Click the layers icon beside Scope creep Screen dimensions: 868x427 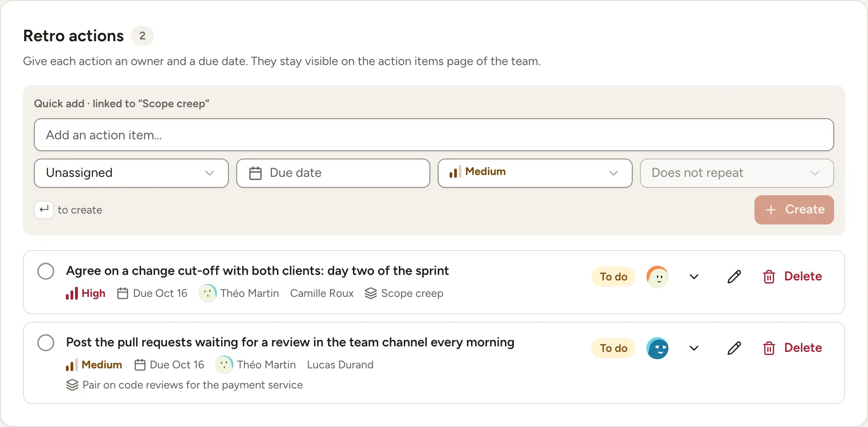click(371, 293)
